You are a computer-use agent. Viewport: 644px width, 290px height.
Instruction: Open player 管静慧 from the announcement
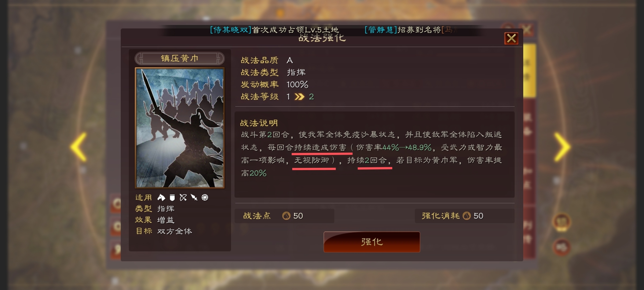381,30
